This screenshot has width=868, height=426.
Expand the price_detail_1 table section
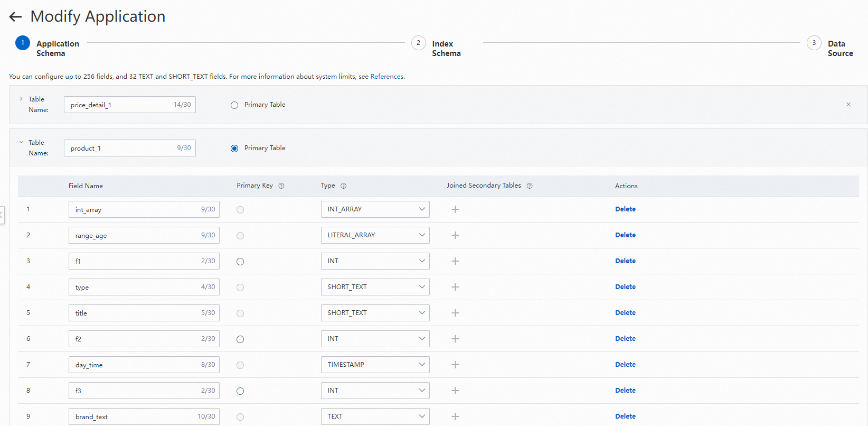(x=21, y=99)
